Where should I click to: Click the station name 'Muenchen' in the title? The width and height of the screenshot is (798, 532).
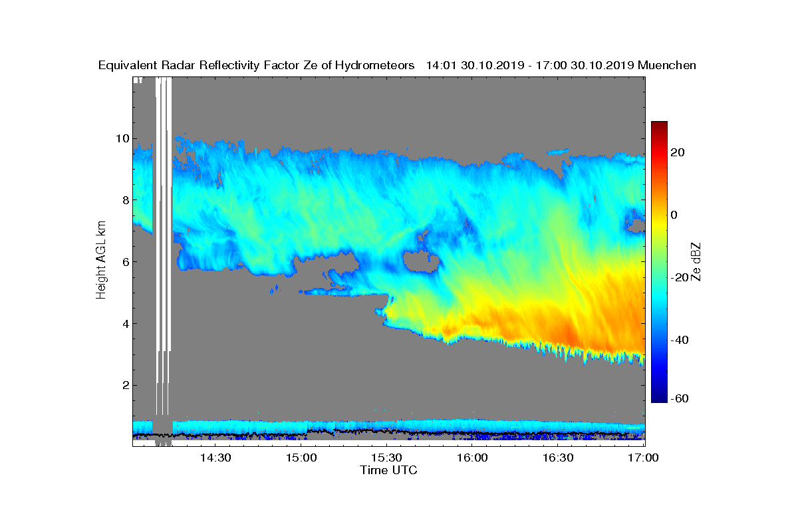tap(667, 65)
